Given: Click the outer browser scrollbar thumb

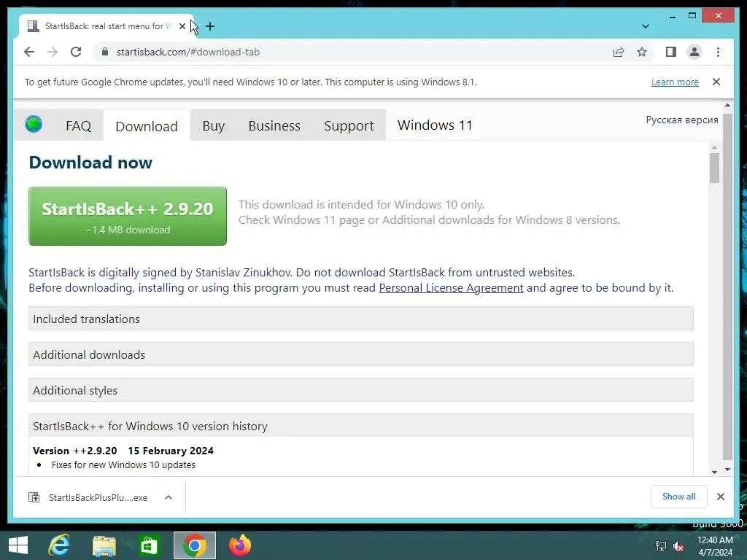Looking at the screenshot, I should 727,287.
